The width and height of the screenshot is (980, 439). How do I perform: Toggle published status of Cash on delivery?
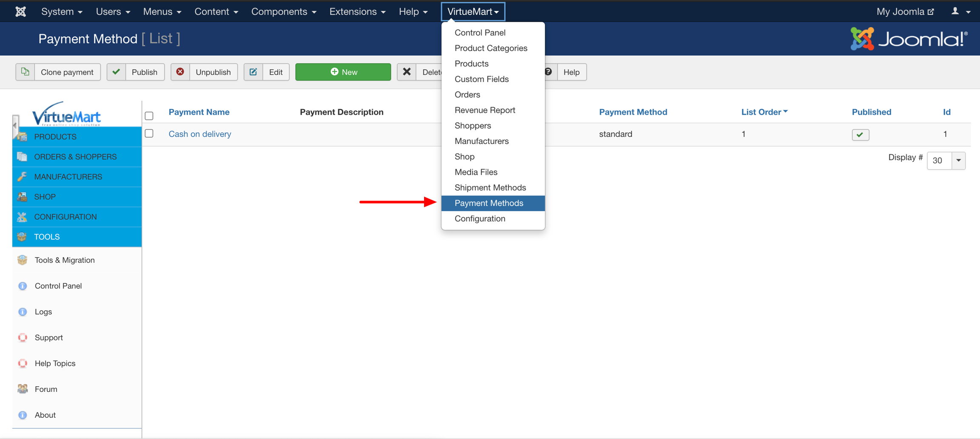(x=860, y=135)
